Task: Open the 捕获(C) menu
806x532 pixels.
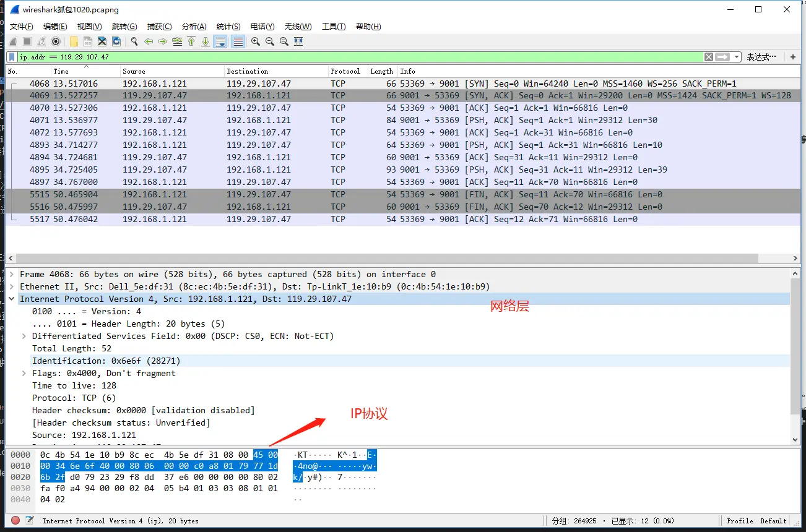Action: 159,27
